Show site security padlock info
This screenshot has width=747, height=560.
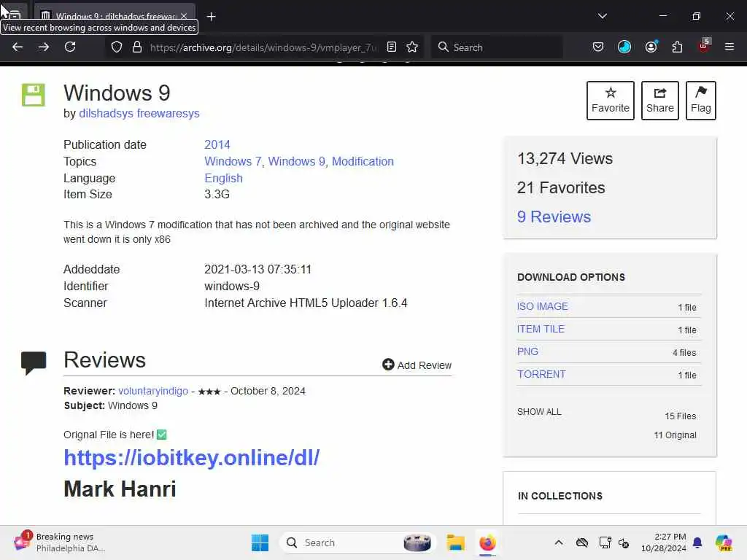point(137,47)
